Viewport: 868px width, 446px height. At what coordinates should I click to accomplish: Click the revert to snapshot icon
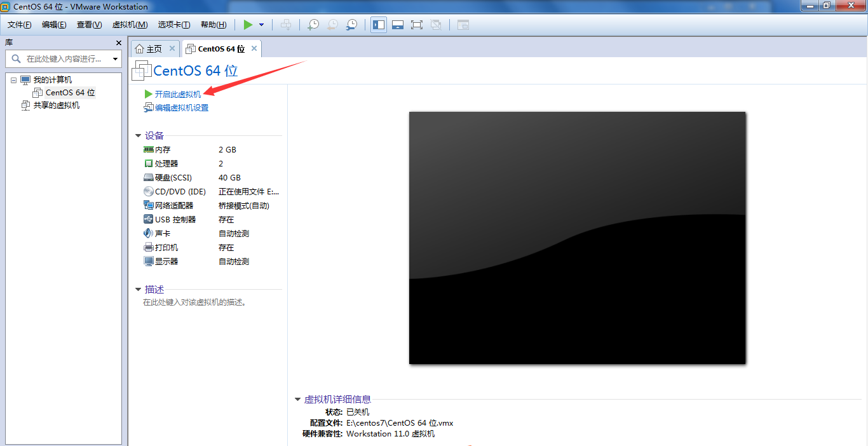click(332, 25)
